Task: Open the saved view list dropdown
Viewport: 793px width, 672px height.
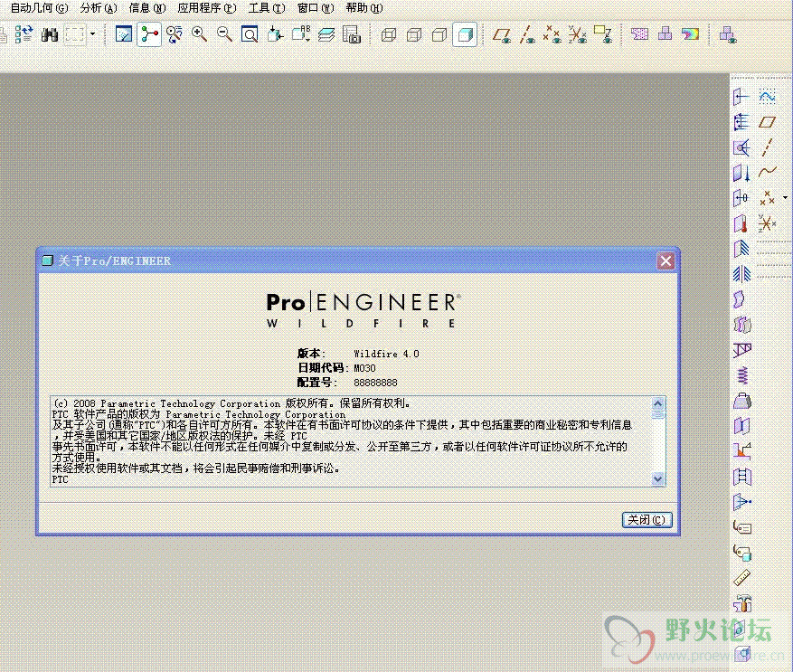Action: (x=301, y=34)
